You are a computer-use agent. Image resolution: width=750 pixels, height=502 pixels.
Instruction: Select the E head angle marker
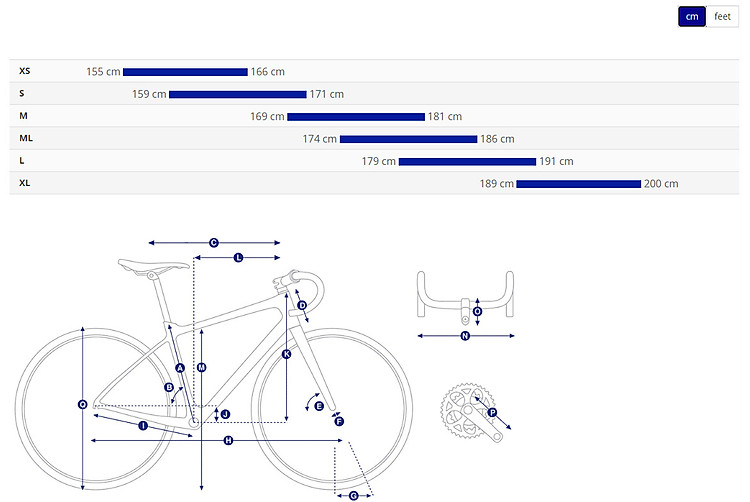tap(319, 406)
